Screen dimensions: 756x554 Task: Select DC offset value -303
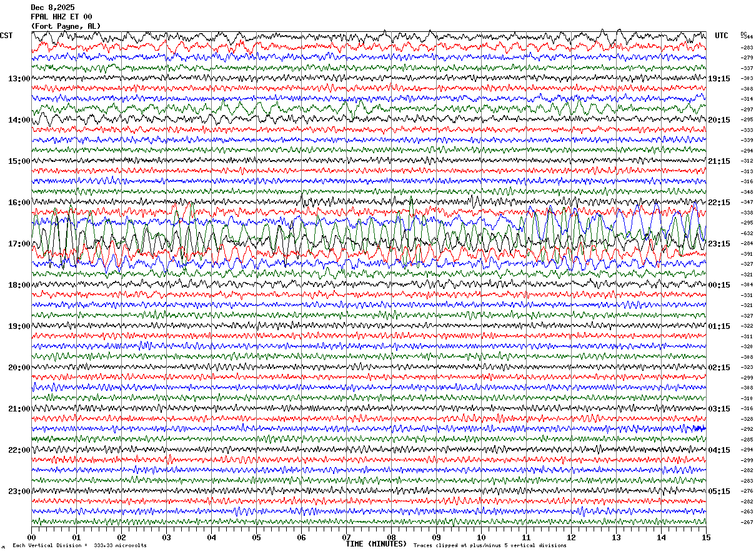point(747,78)
